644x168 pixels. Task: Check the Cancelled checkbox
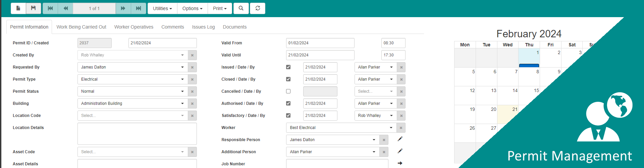tap(288, 91)
